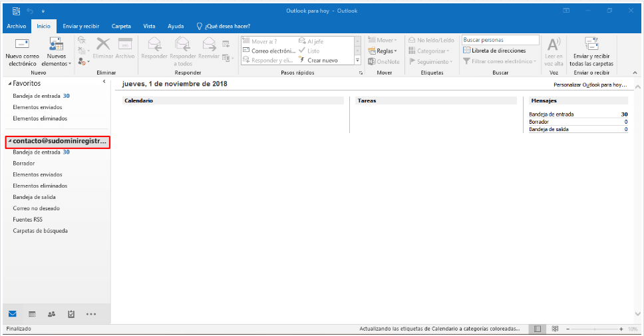644x336 pixels.
Task: Open Enviar y recibir tab
Action: [81, 26]
